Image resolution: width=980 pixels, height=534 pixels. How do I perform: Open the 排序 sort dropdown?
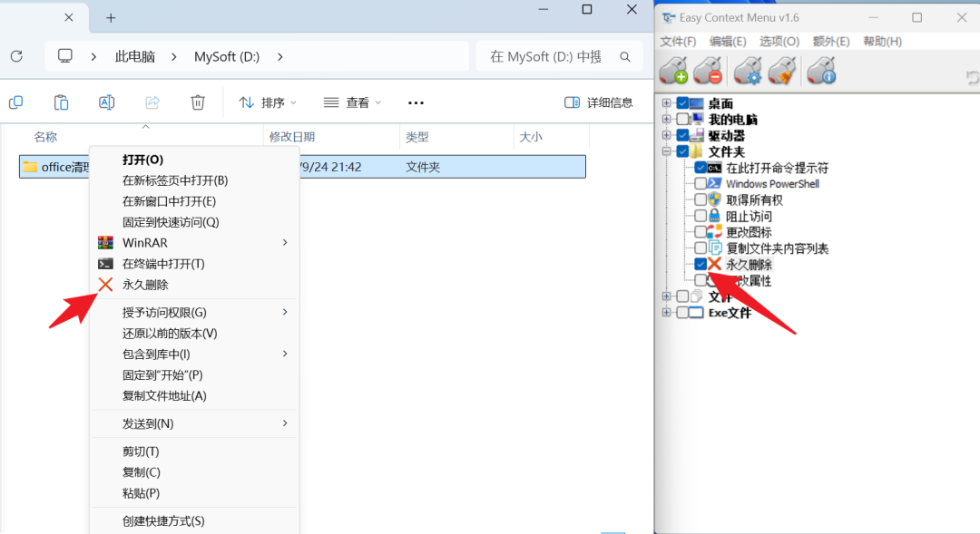click(x=268, y=102)
